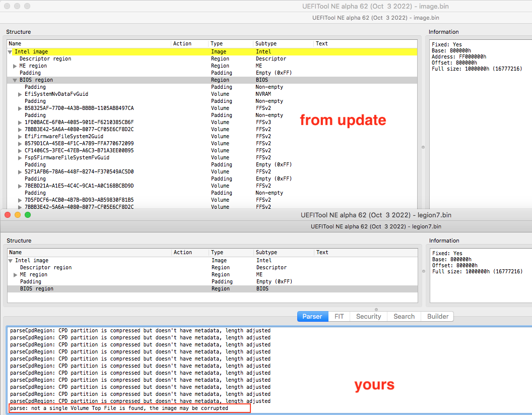Viewport: 532px width, 415px height.
Task: Expand 8579D1CA-45E8-4F1C volume node
Action: coord(20,144)
